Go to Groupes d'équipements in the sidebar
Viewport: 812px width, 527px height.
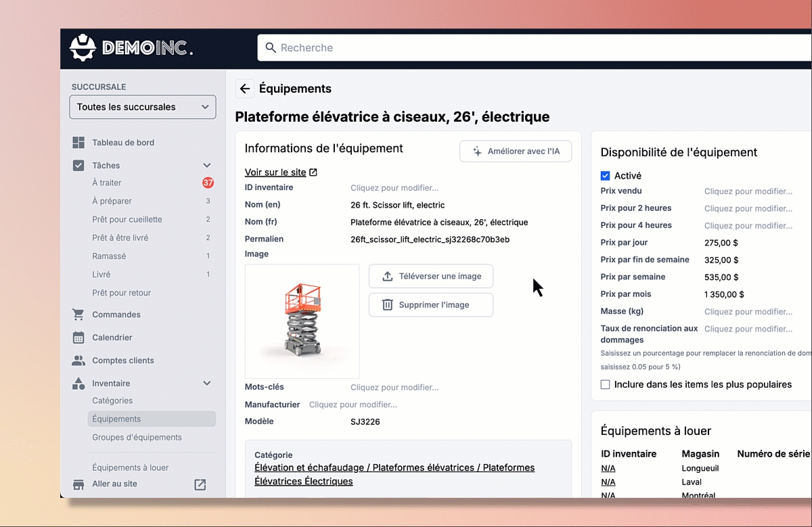[137, 437]
